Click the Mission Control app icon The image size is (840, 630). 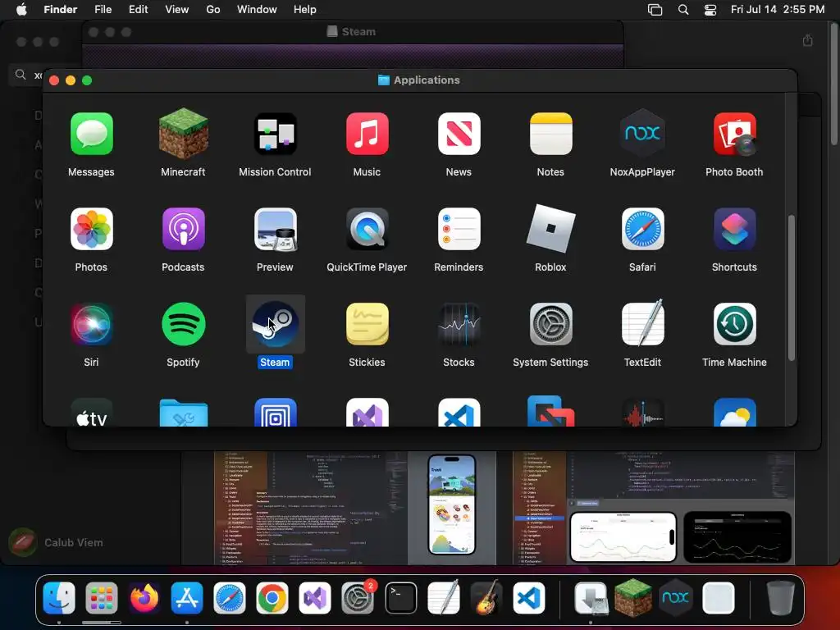[275, 134]
